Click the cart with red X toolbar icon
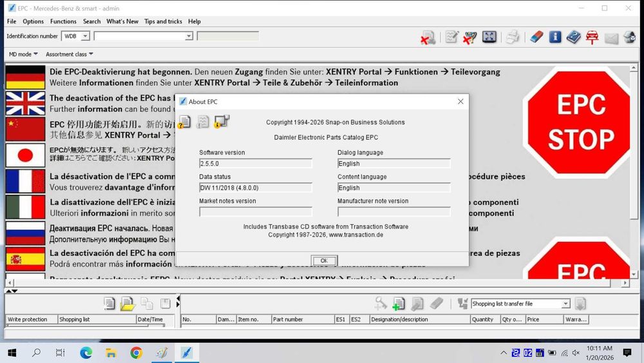The width and height of the screenshot is (644, 363). (x=470, y=37)
